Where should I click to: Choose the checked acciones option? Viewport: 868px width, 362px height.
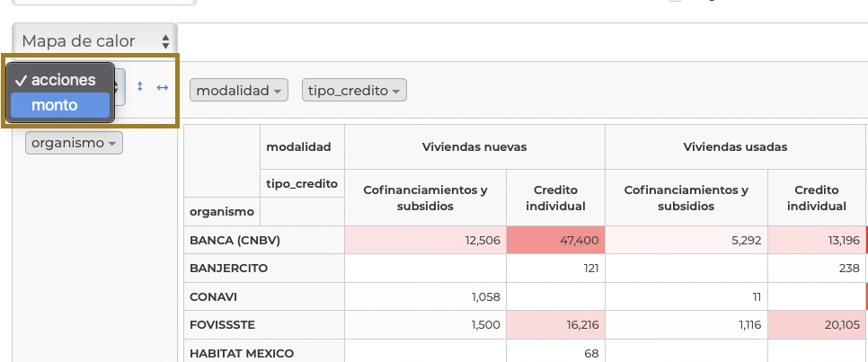click(x=59, y=80)
